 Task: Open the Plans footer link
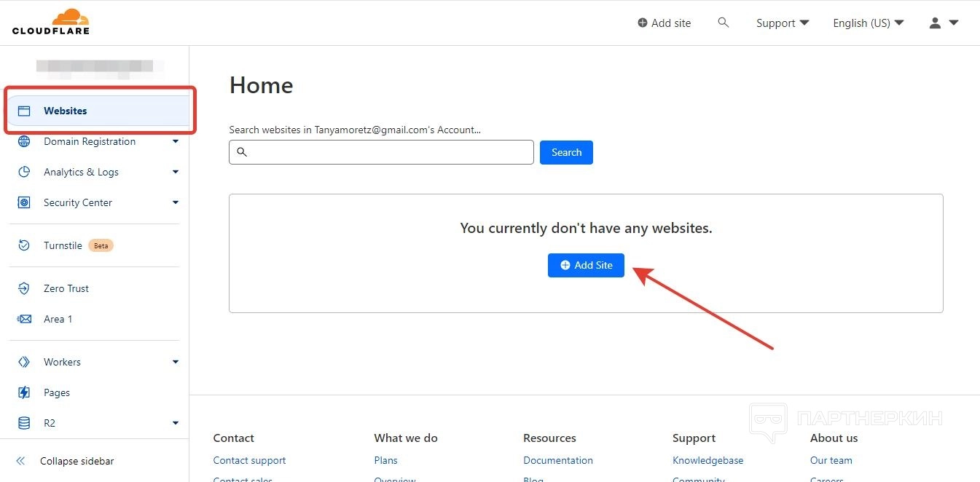click(385, 460)
